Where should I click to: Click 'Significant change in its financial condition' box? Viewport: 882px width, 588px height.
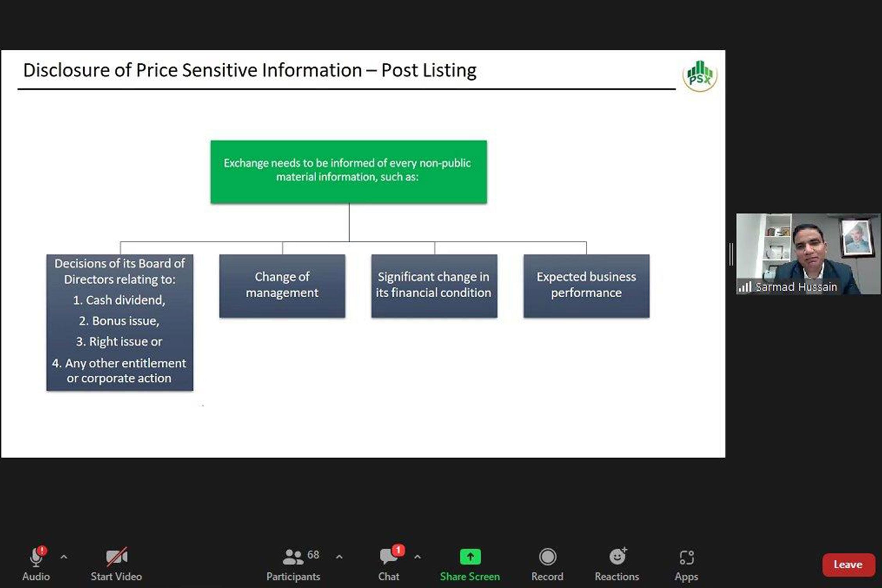coord(434,286)
